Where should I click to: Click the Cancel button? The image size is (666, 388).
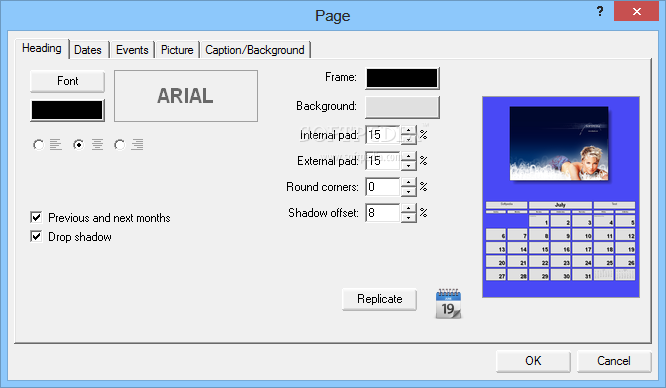(614, 361)
